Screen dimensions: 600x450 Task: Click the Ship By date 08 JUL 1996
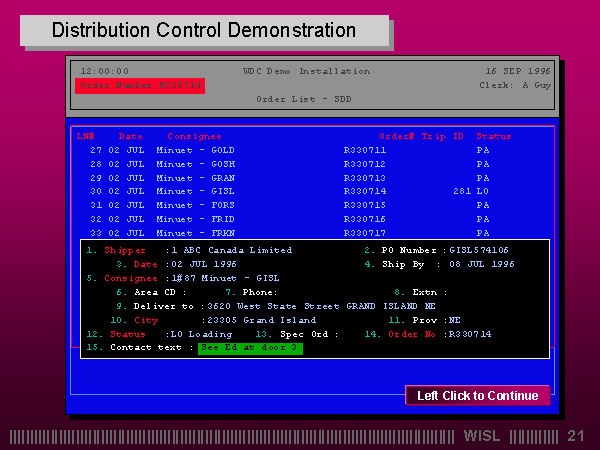(x=482, y=264)
